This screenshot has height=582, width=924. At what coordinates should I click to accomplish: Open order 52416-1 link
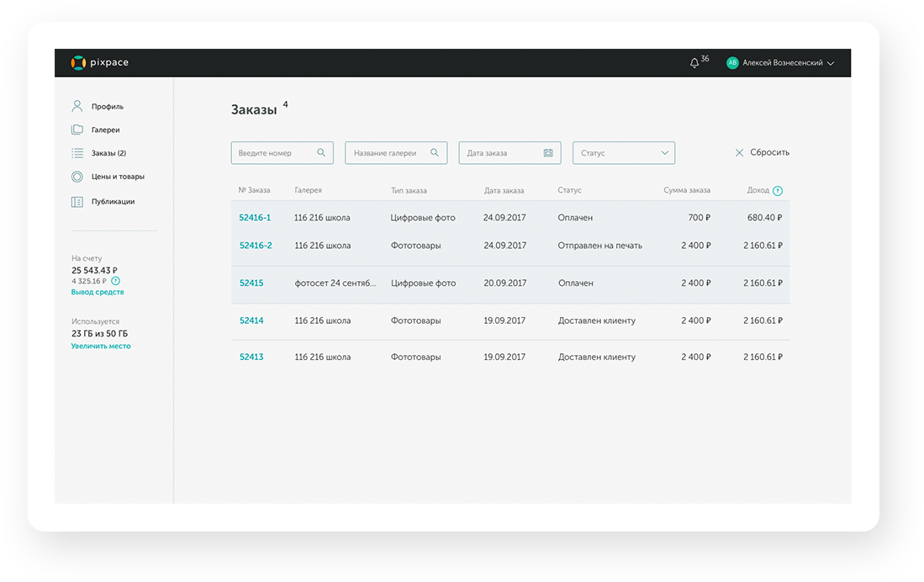tap(255, 218)
